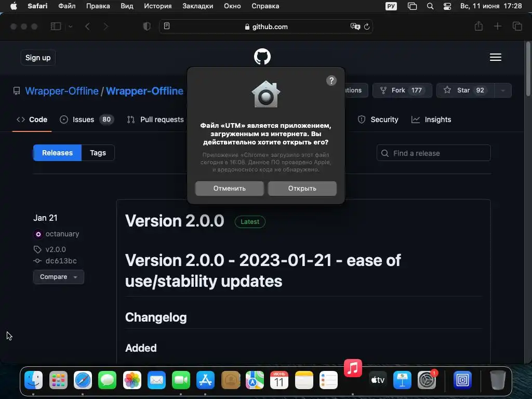This screenshot has height=399, width=532.
Task: Click the Sign up button
Action: 38,58
